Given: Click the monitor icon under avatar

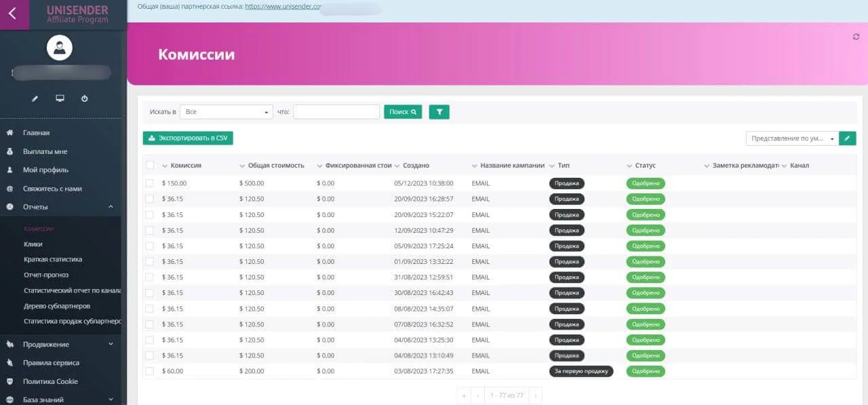Looking at the screenshot, I should [x=60, y=98].
